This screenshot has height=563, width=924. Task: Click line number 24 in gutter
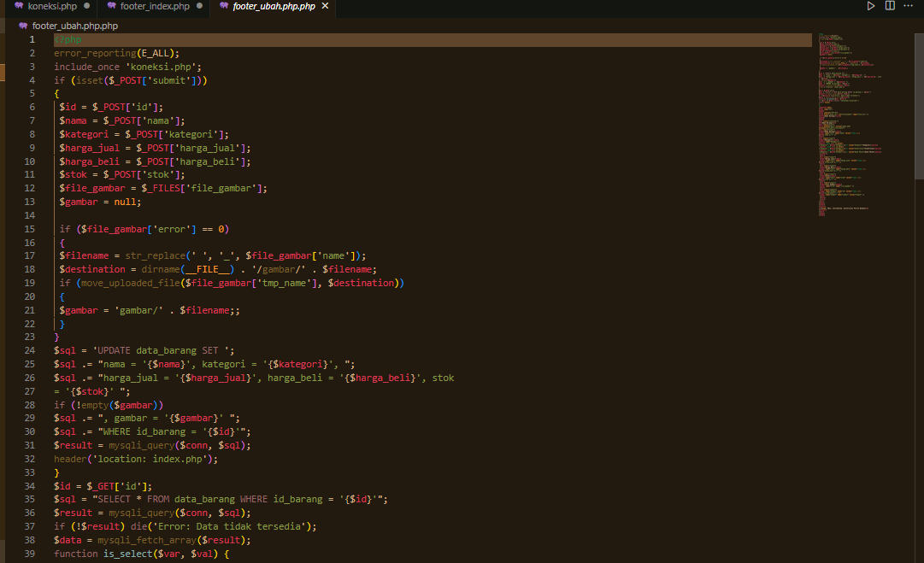coord(29,350)
